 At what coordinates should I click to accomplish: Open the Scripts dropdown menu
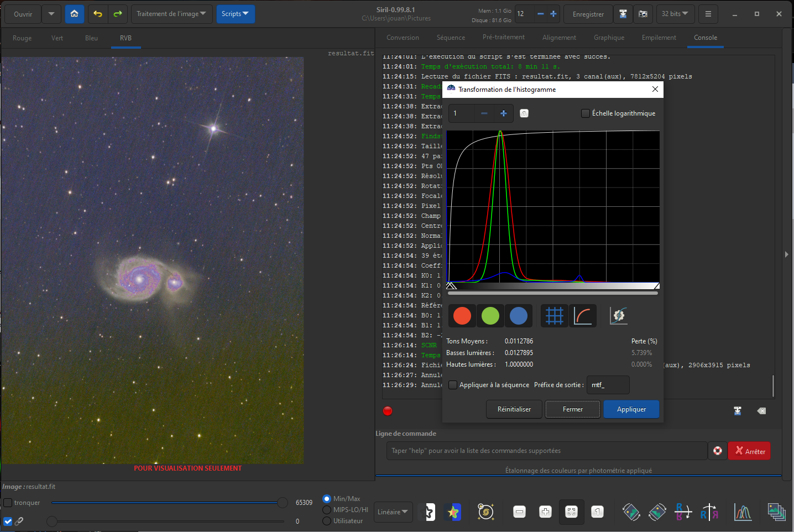[x=235, y=14]
